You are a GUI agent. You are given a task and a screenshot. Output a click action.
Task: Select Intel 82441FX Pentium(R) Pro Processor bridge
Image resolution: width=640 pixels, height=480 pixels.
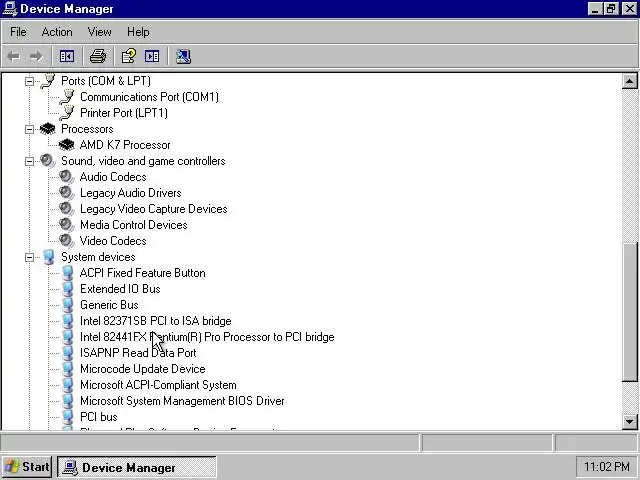point(207,337)
